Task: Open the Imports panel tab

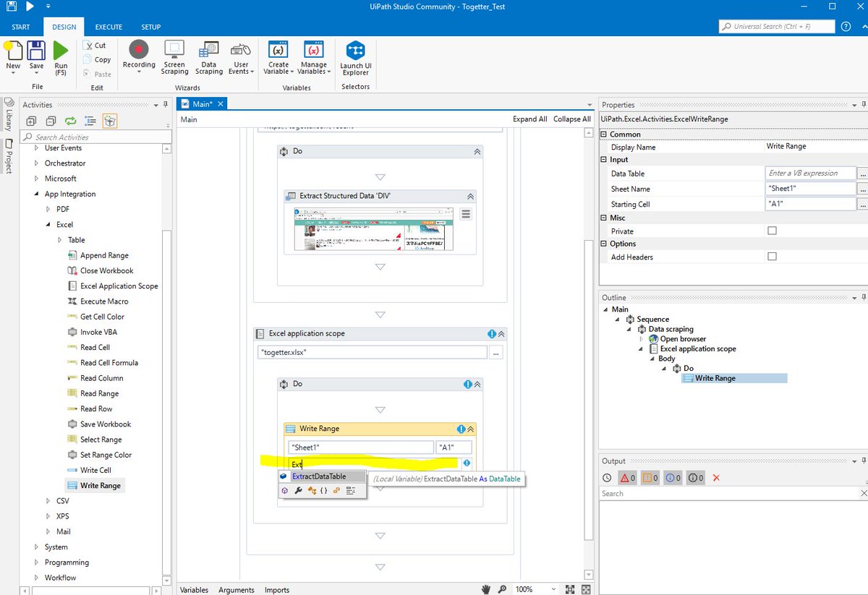Action: 277,590
